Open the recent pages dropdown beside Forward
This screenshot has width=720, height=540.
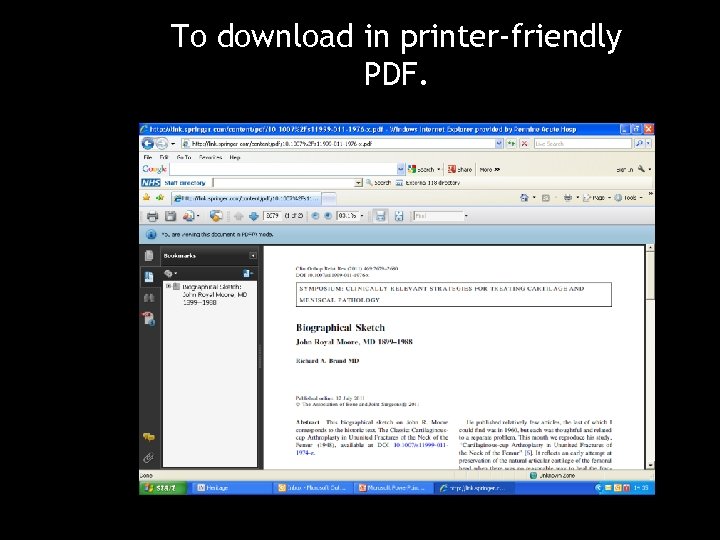[173, 144]
